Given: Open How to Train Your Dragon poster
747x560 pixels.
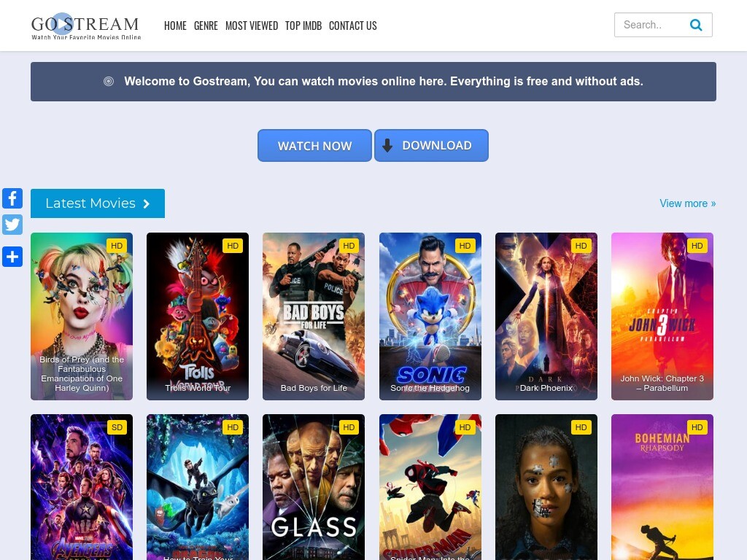Looking at the screenshot, I should click(x=198, y=487).
